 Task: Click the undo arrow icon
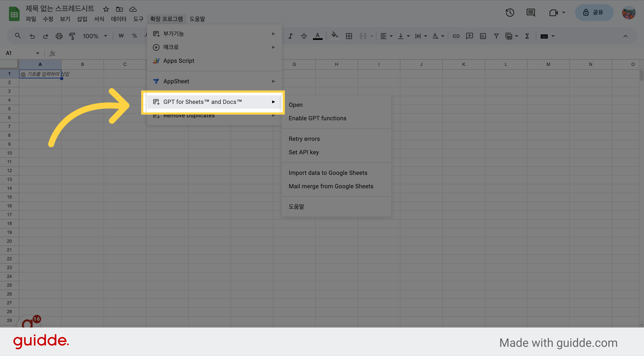tap(32, 36)
